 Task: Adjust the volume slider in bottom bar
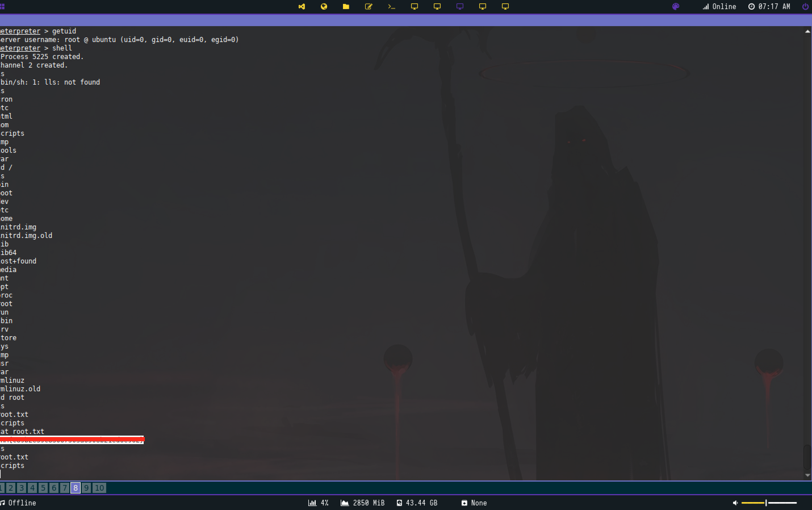(766, 503)
